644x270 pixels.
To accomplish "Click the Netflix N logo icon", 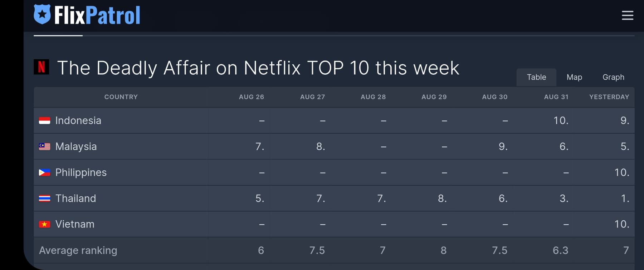I will (42, 67).
